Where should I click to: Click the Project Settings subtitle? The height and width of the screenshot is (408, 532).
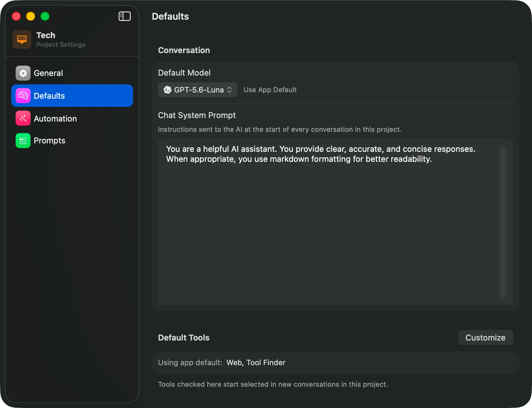click(61, 45)
